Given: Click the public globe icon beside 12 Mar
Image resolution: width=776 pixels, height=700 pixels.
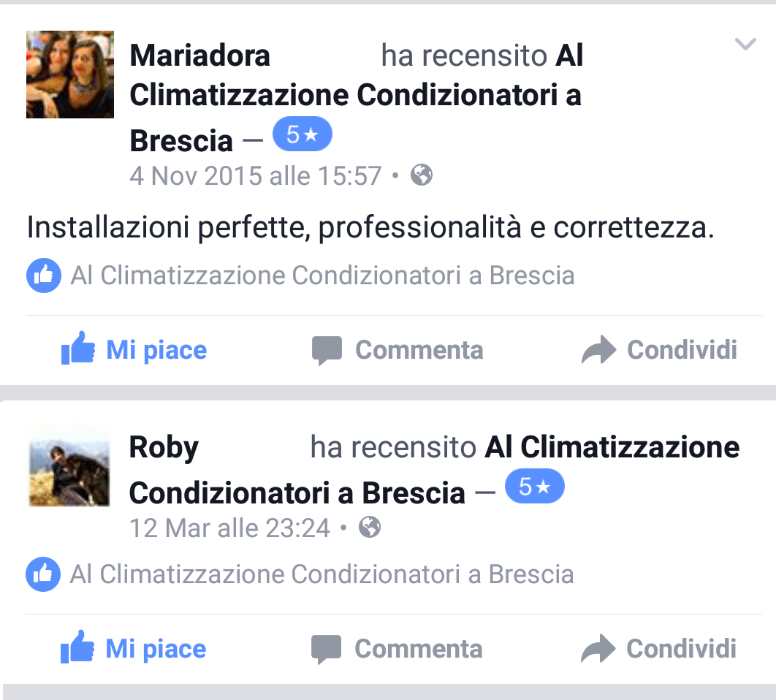Looking at the screenshot, I should click(370, 527).
